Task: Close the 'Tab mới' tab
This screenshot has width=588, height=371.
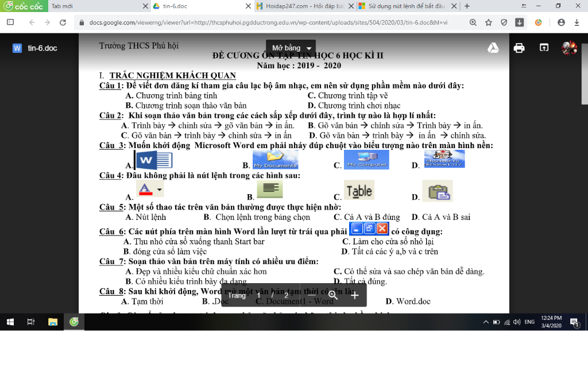Action: [x=145, y=6]
